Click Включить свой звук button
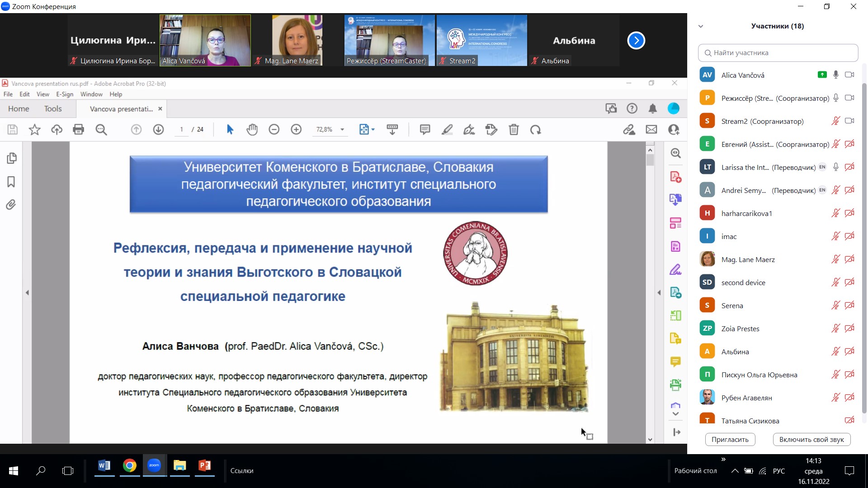This screenshot has height=488, width=868. pos(811,440)
